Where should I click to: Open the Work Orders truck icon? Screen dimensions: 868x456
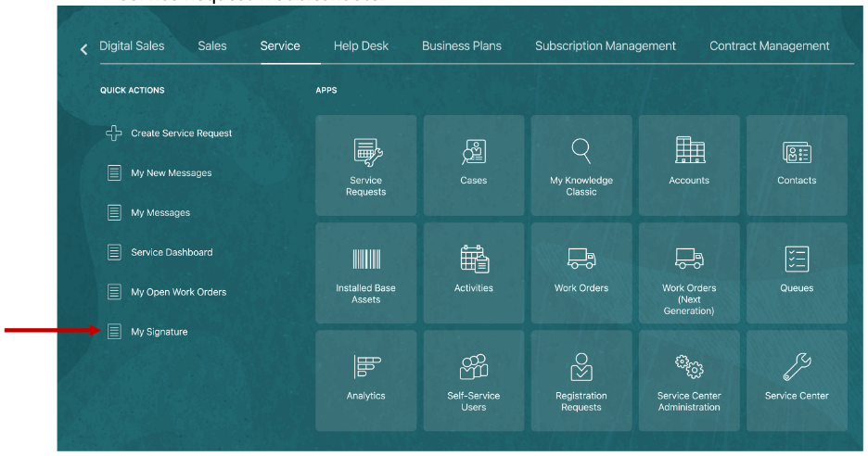(581, 259)
